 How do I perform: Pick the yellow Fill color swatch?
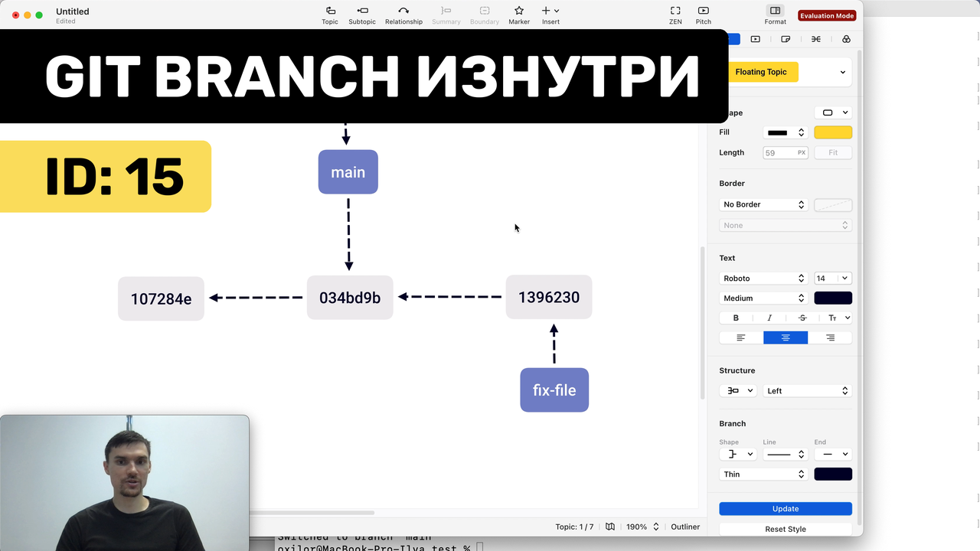pyautogui.click(x=833, y=132)
